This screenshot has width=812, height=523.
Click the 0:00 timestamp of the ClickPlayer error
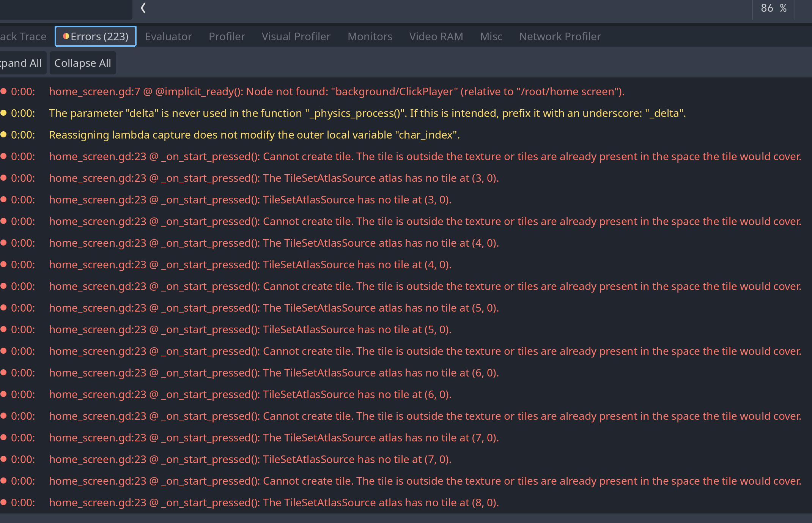[23, 91]
